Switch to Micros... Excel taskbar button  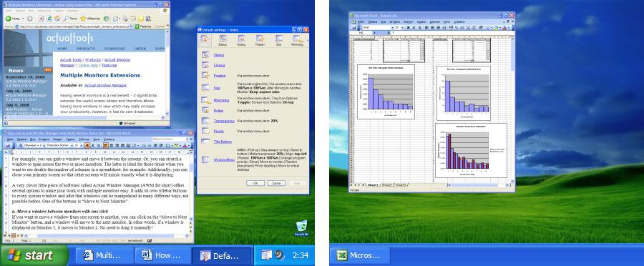tap(360, 256)
